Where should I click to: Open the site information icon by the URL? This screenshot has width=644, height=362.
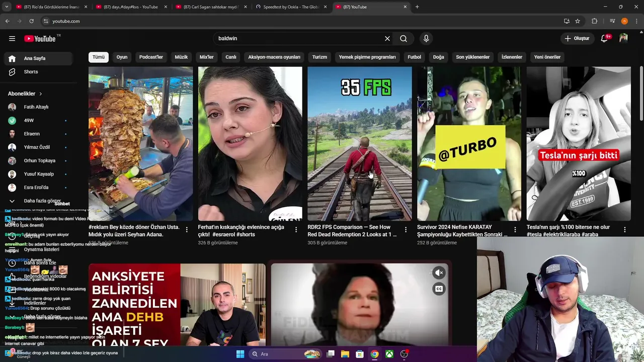46,21
